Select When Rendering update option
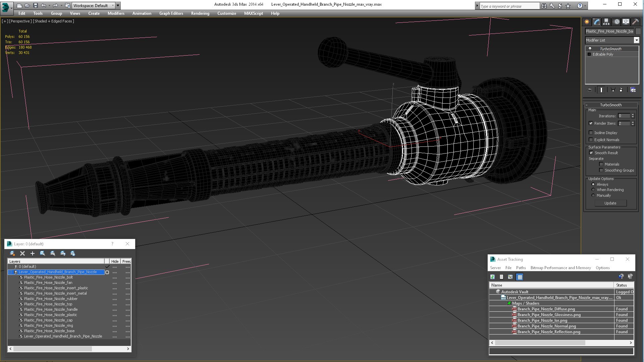 [x=593, y=190]
